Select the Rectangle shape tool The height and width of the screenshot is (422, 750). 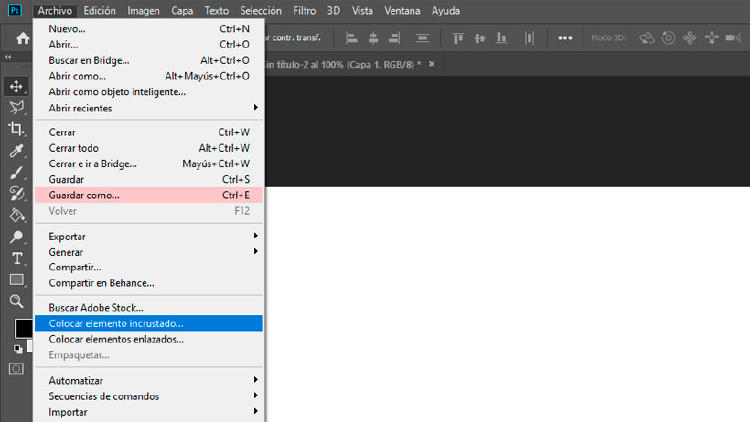click(16, 279)
